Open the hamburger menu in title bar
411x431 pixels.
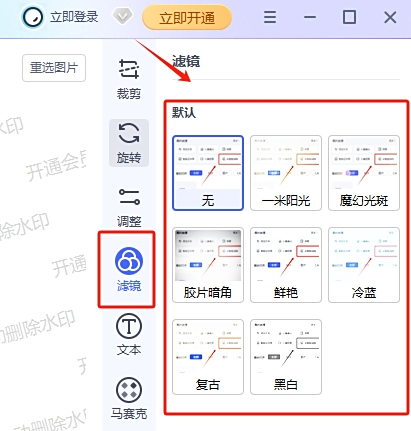click(x=270, y=17)
